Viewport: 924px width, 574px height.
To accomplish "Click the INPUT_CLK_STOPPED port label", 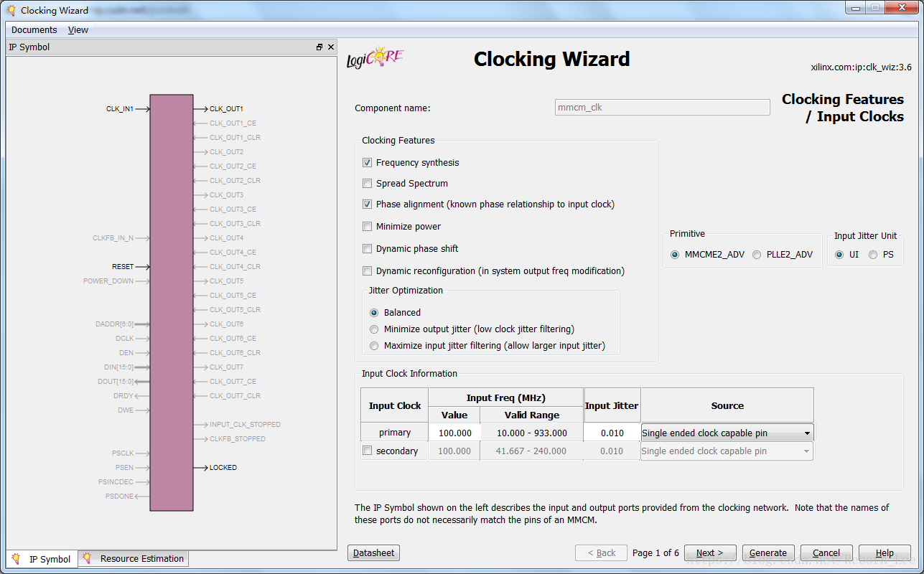I will (245, 425).
